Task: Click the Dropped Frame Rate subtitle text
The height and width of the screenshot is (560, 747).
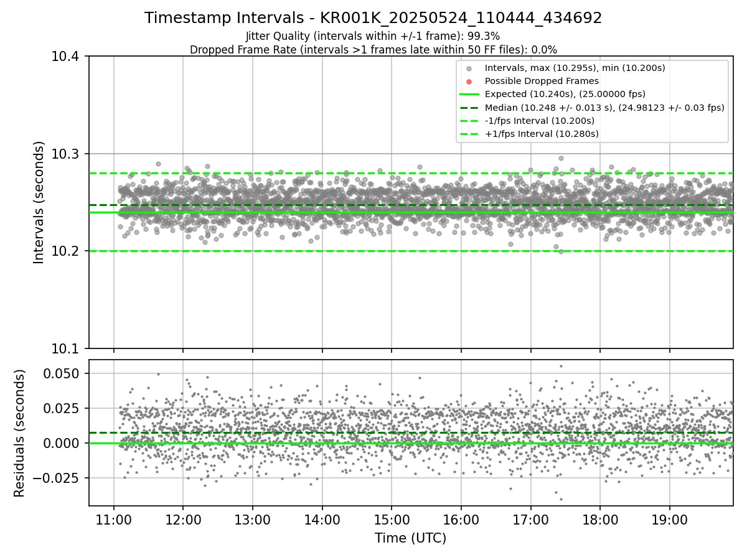Action: (373, 50)
